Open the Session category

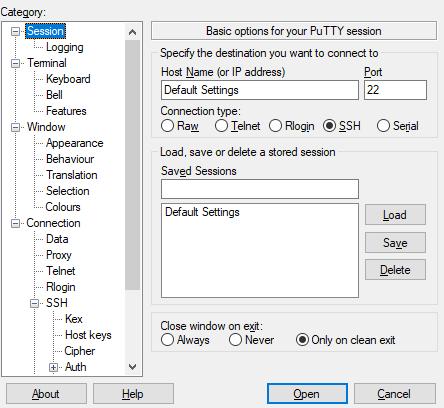click(45, 31)
